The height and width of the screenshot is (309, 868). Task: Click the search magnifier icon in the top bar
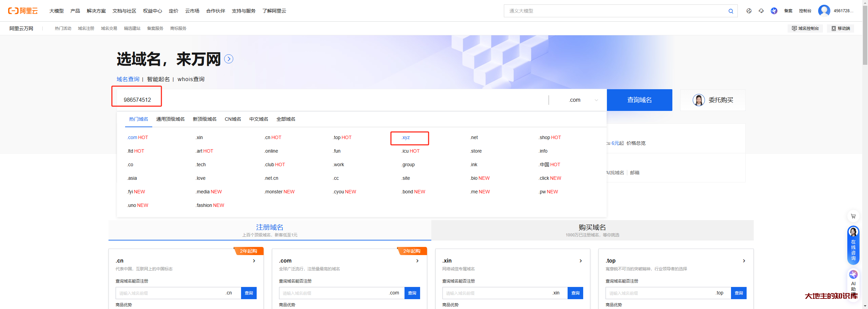731,11
